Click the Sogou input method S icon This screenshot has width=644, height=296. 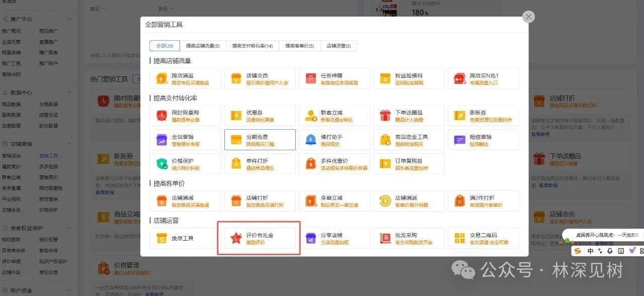tap(578, 251)
